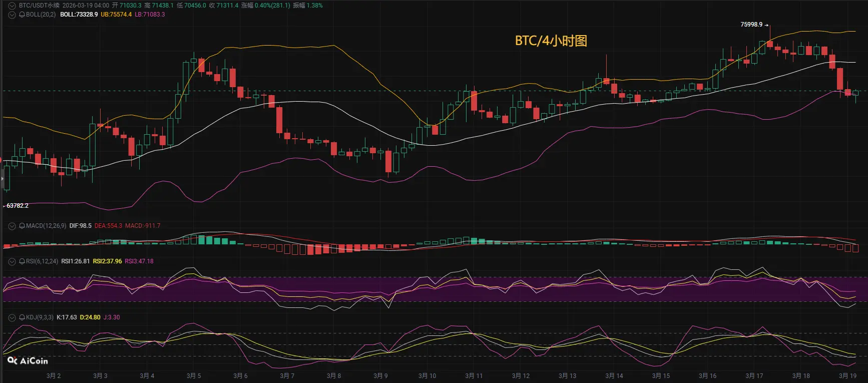Click the BOLL:73328.9 value
The image size is (868, 383).
(79, 15)
